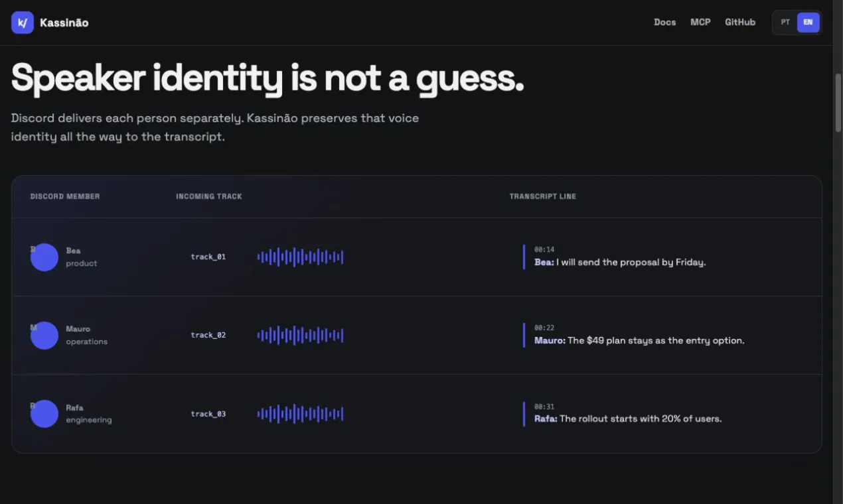
Task: Click the engineering role label
Action: point(89,420)
